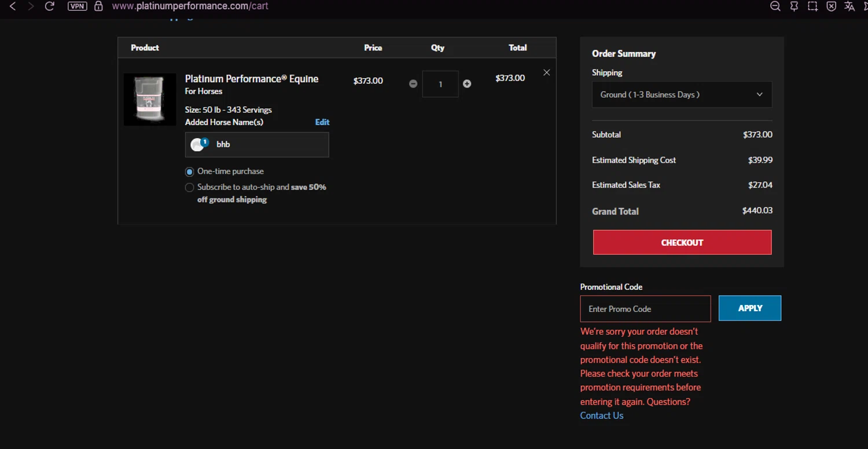Open the Ground shipping method dropdown
868x449 pixels.
(682, 94)
